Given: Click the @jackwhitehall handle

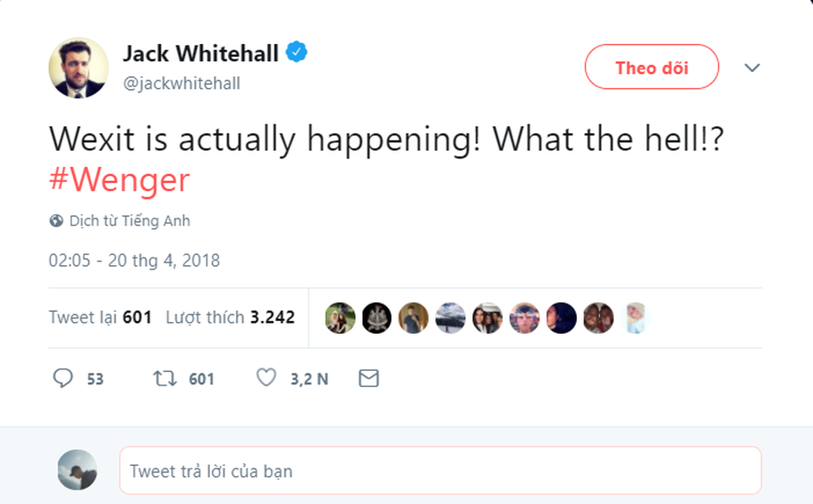Looking at the screenshot, I should click(182, 83).
